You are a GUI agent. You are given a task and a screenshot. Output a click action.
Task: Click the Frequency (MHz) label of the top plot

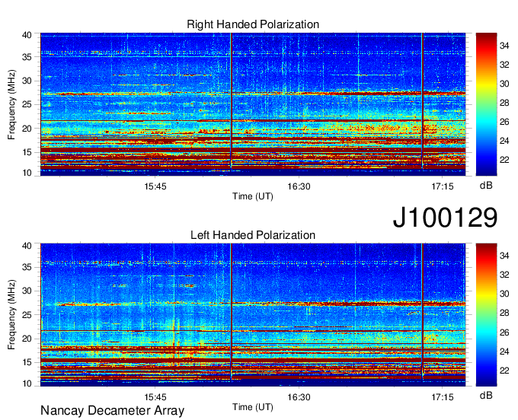click(11, 104)
